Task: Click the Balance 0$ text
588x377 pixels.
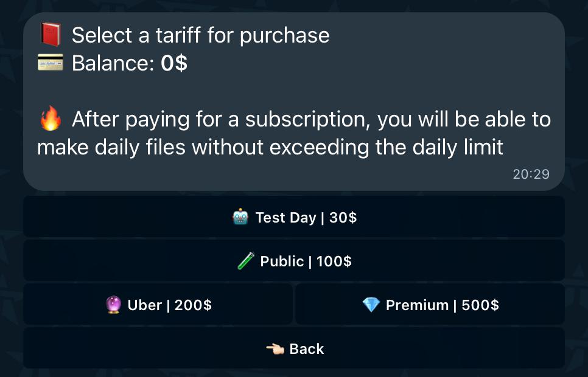Action: (130, 63)
